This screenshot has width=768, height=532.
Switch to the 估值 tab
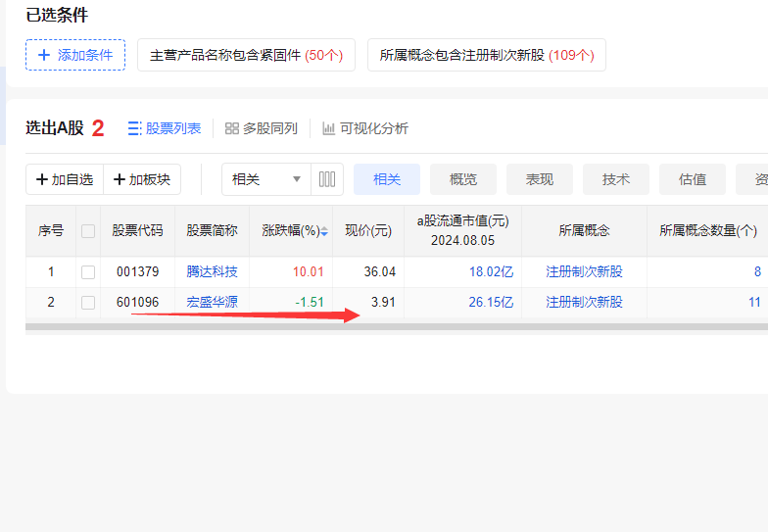pyautogui.click(x=693, y=179)
